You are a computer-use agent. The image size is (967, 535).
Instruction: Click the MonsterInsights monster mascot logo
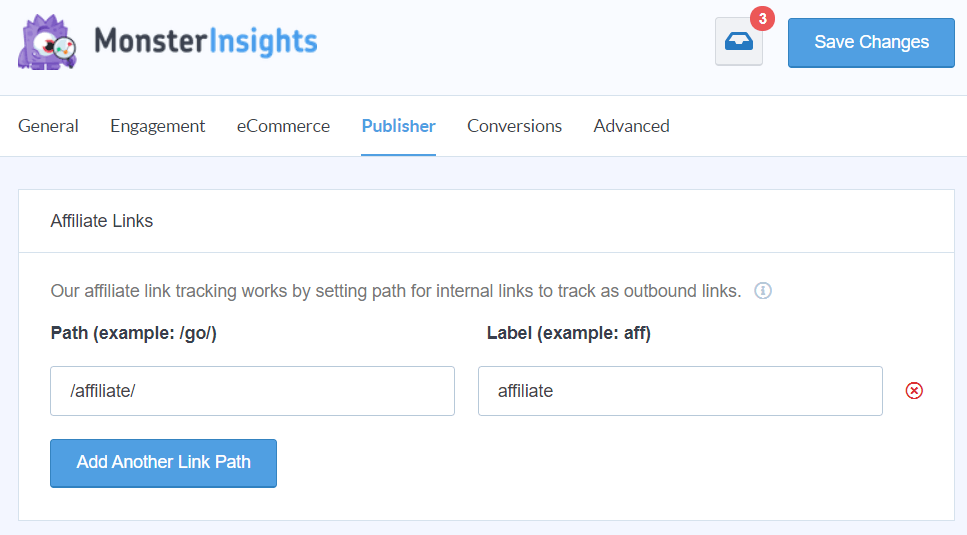point(47,42)
